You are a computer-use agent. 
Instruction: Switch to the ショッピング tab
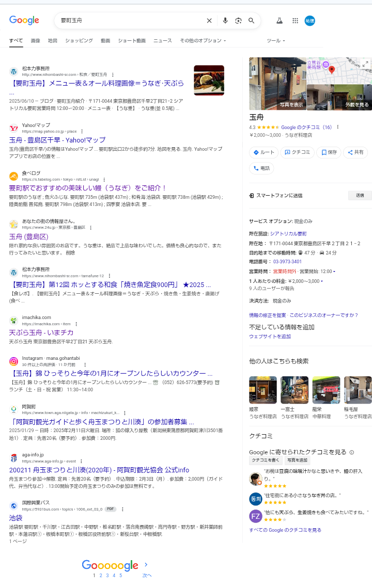point(79,40)
